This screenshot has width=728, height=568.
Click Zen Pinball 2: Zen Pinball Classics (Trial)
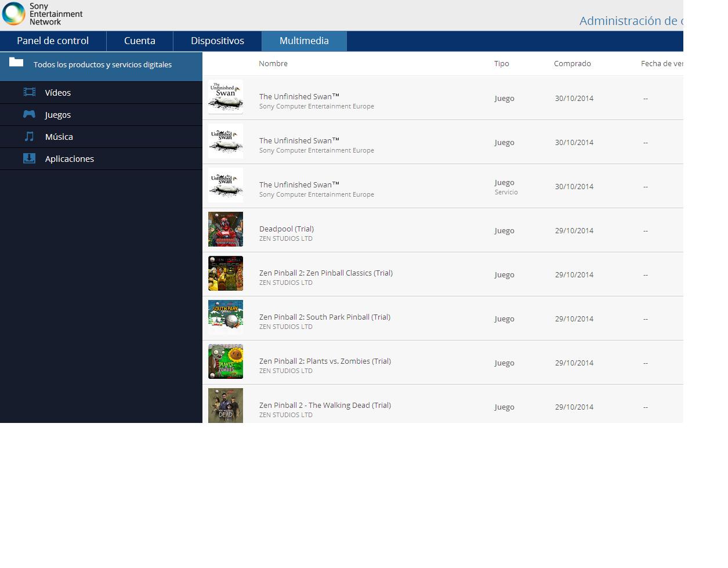[326, 273]
